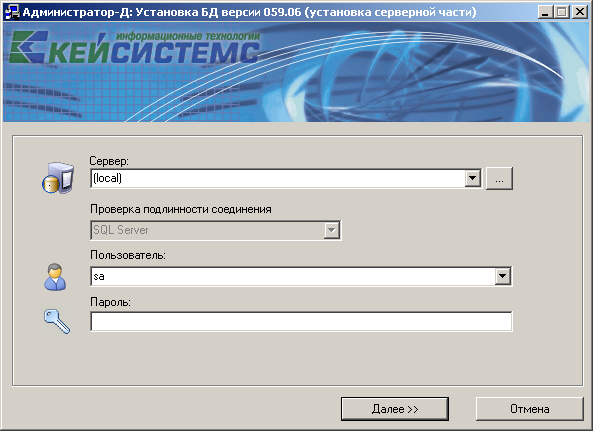Open the authentication type dropdown arrow
593x431 pixels.
click(x=331, y=230)
